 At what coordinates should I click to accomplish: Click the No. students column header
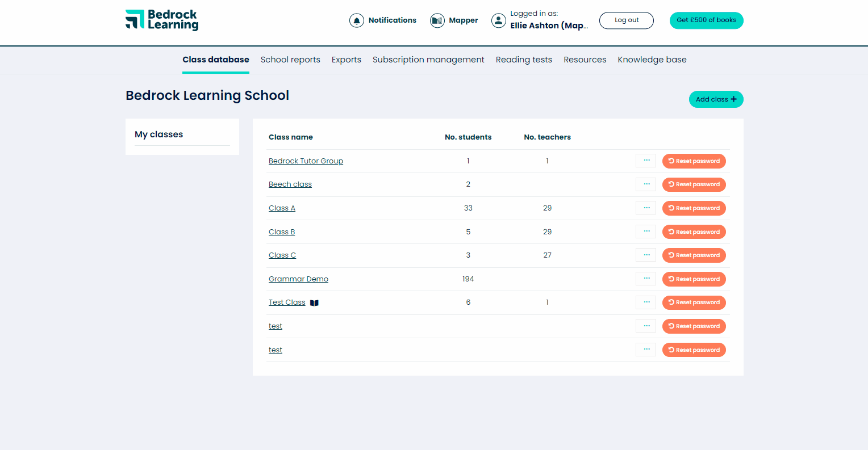[468, 137]
